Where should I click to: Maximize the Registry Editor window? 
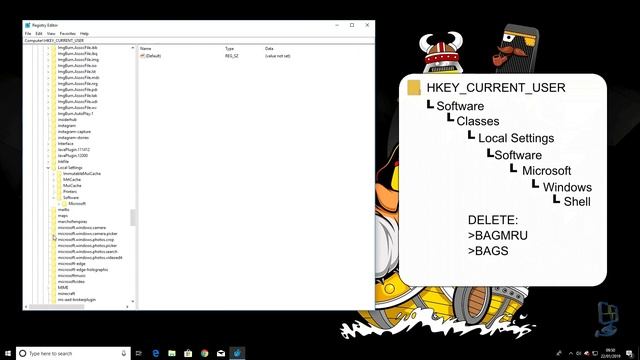pyautogui.click(x=352, y=25)
